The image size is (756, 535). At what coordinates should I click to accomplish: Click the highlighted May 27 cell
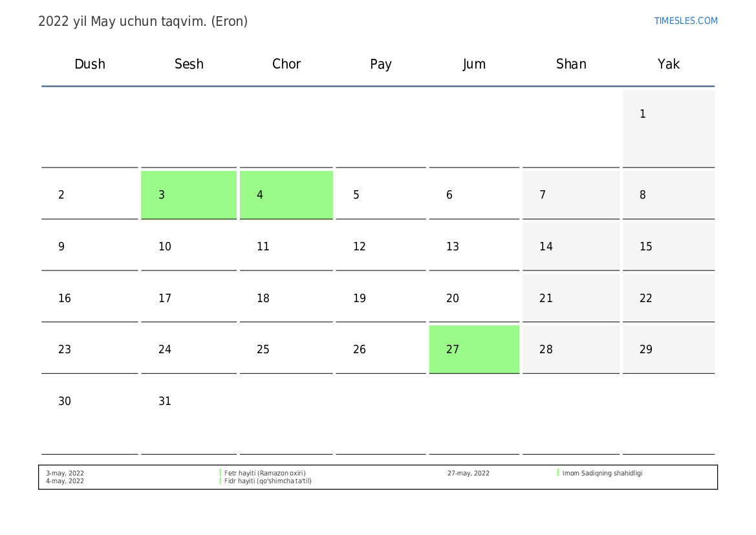coord(474,349)
